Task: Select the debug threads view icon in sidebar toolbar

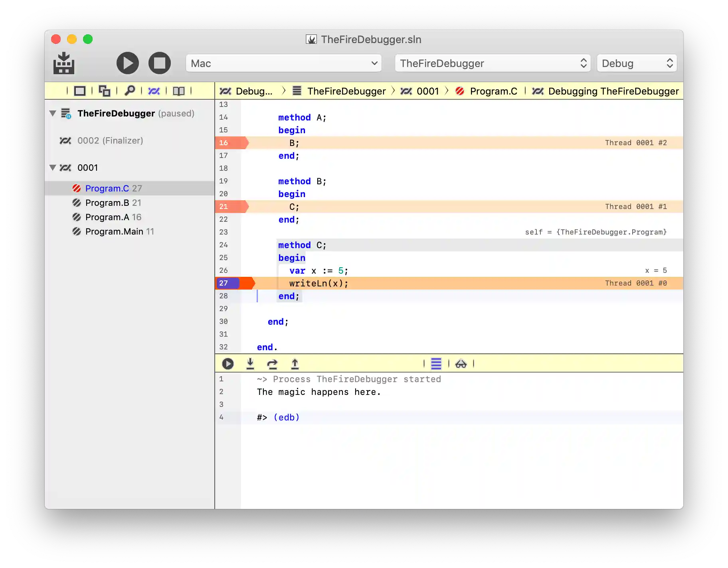Action: point(154,91)
